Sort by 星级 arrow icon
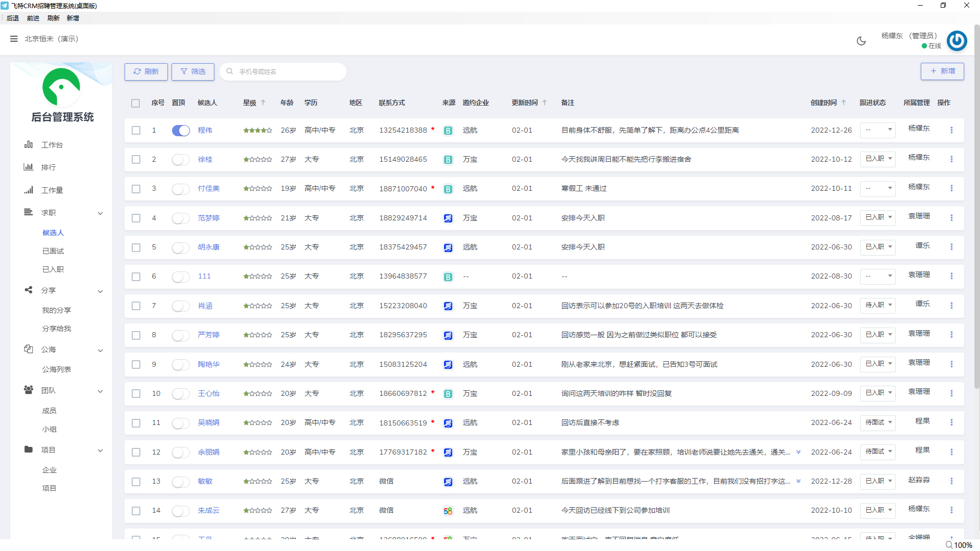This screenshot has width=980, height=551. (263, 103)
